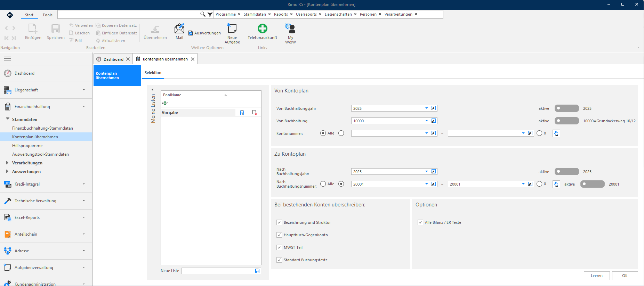Toggle aktive slider next to 20001
The width and height of the screenshot is (644, 286).
click(x=592, y=184)
